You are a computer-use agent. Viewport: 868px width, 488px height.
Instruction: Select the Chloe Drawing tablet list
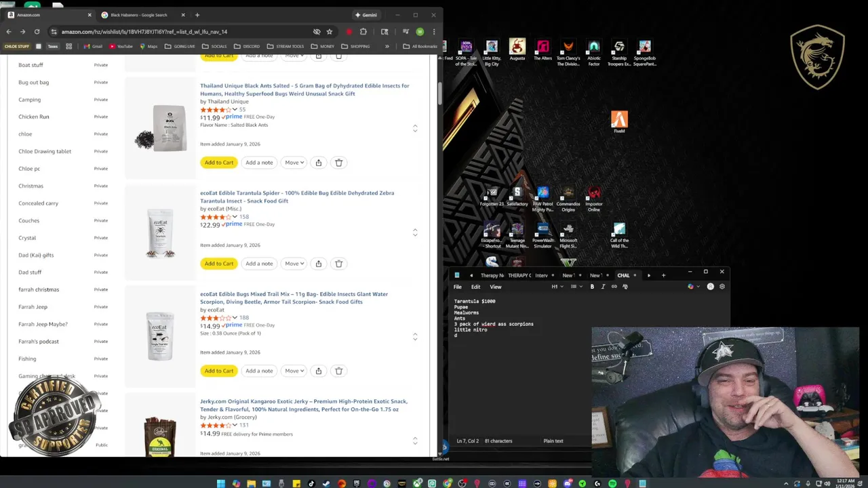click(x=45, y=151)
